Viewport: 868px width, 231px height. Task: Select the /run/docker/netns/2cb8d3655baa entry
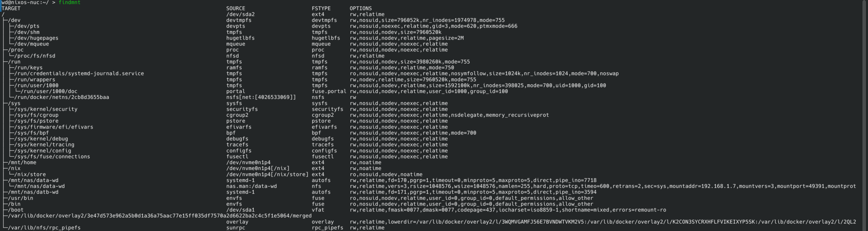[61, 97]
